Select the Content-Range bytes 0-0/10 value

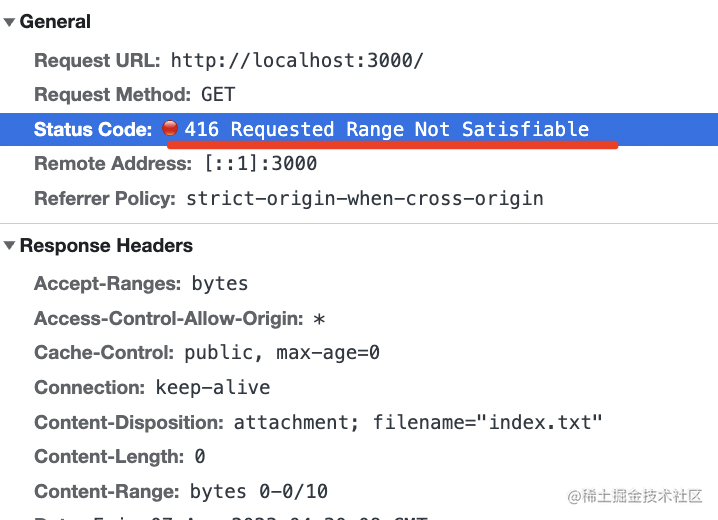click(x=259, y=492)
